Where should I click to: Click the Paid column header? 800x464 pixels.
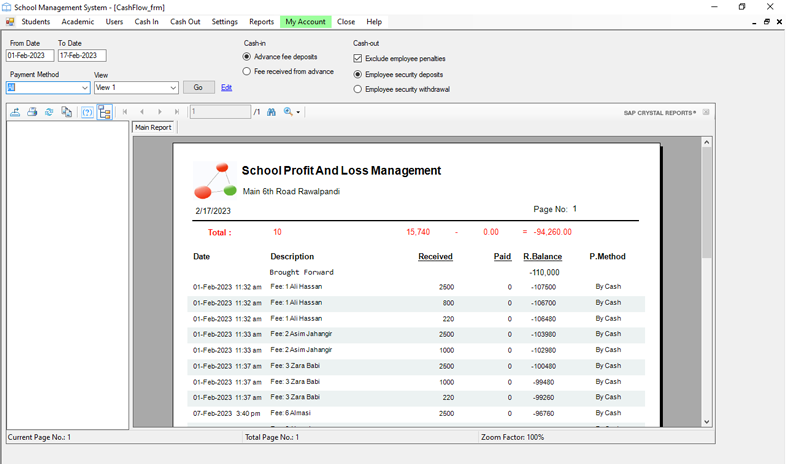point(502,256)
